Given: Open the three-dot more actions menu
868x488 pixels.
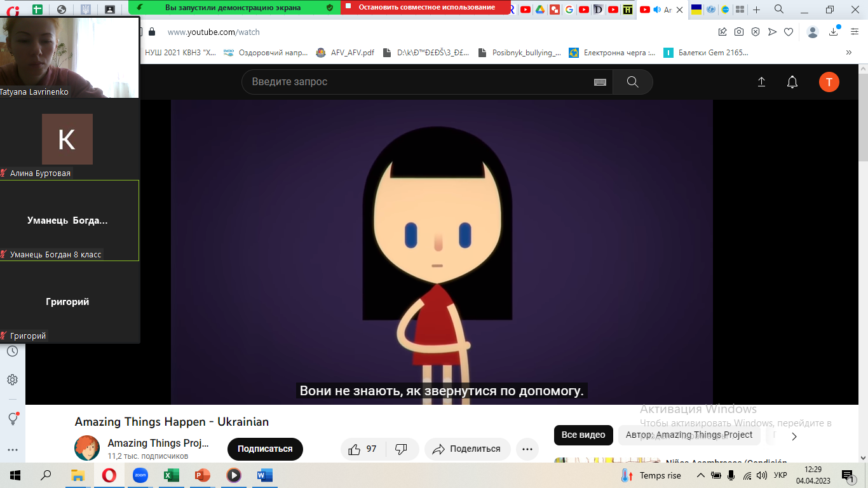Looking at the screenshot, I should coord(527,449).
